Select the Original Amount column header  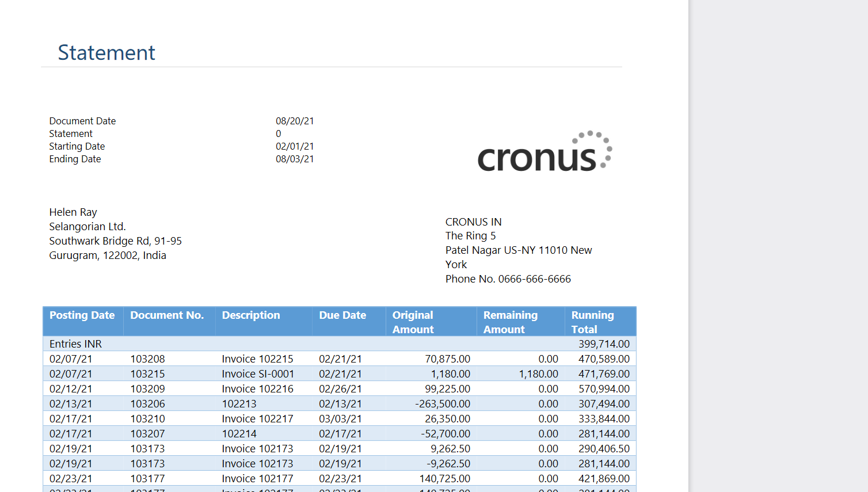413,322
